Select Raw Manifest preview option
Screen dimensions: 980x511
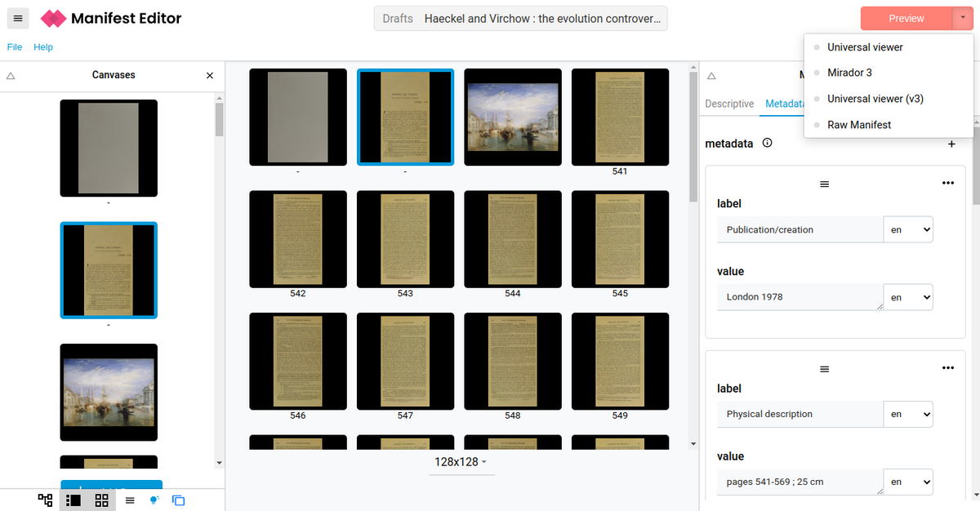point(858,125)
